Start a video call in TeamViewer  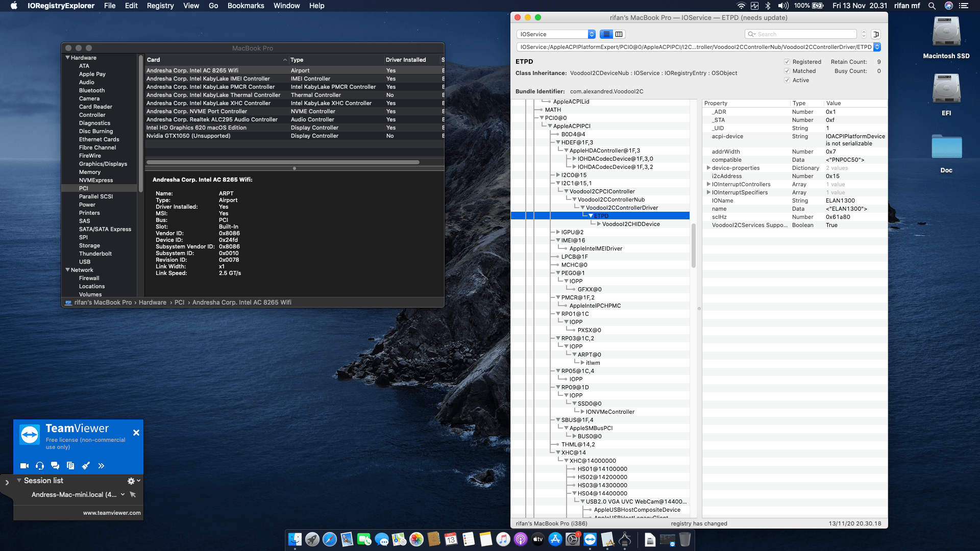coord(23,465)
